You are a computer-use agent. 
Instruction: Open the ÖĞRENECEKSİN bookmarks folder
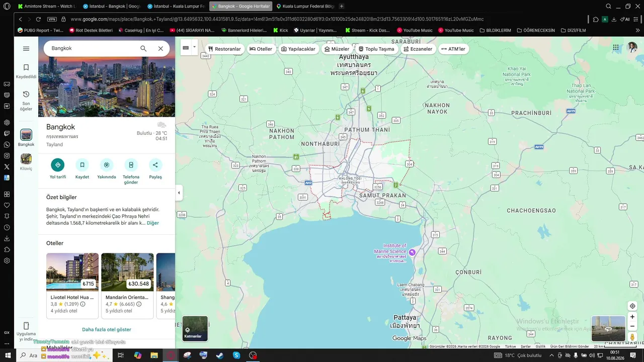(536, 30)
